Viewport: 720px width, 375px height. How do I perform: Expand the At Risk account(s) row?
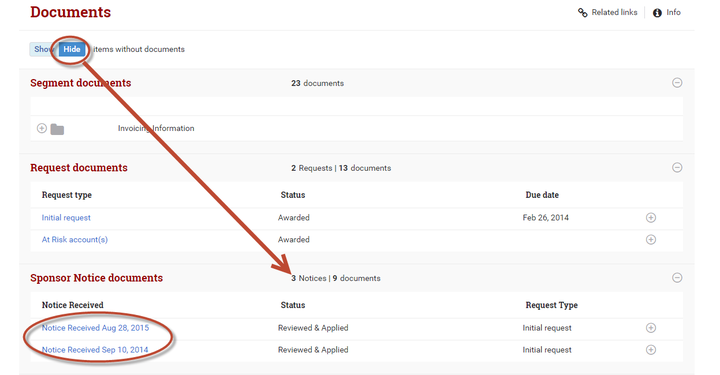point(651,240)
